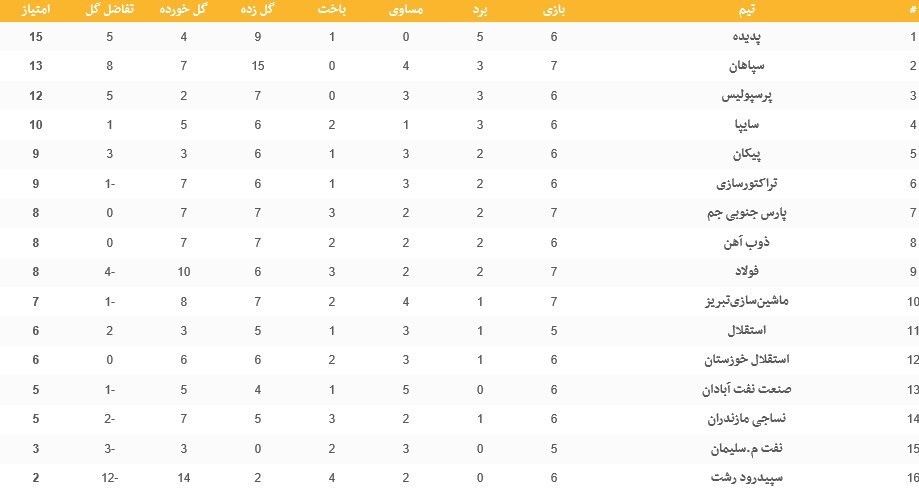
Task: Click the گل زده column header
Action: pos(259,10)
